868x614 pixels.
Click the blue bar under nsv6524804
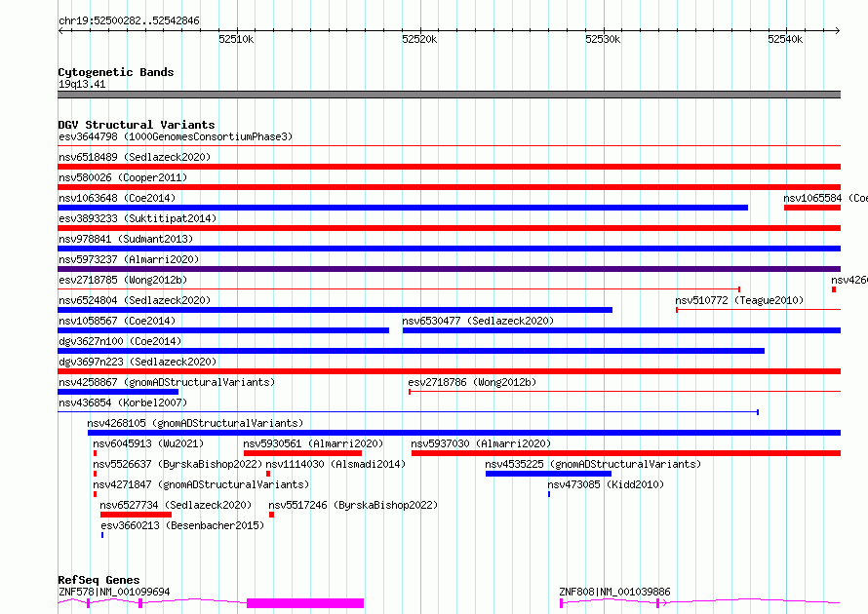coord(335,310)
